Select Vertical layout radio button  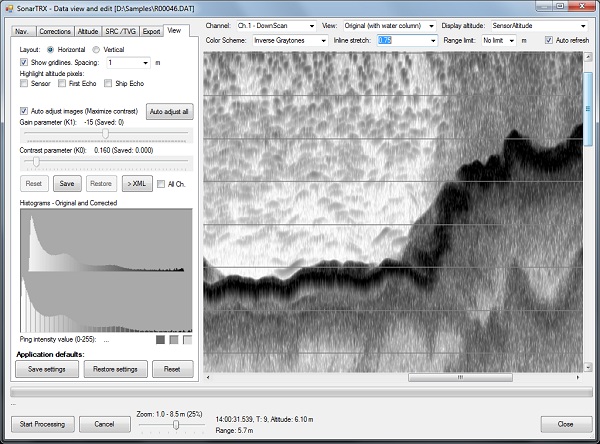(96, 50)
